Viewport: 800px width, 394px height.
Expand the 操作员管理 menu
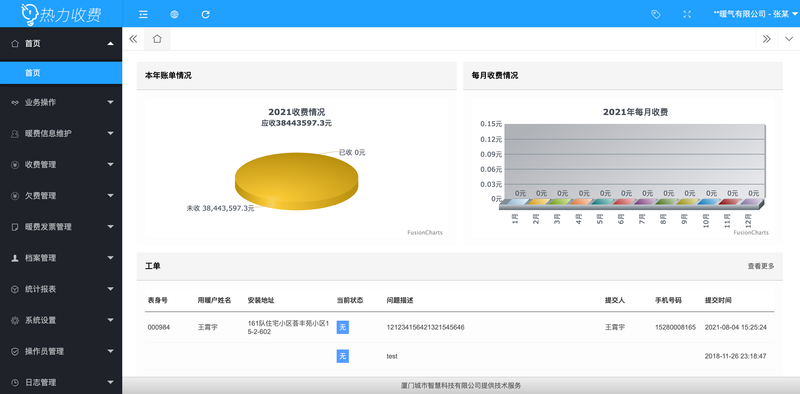click(x=61, y=352)
